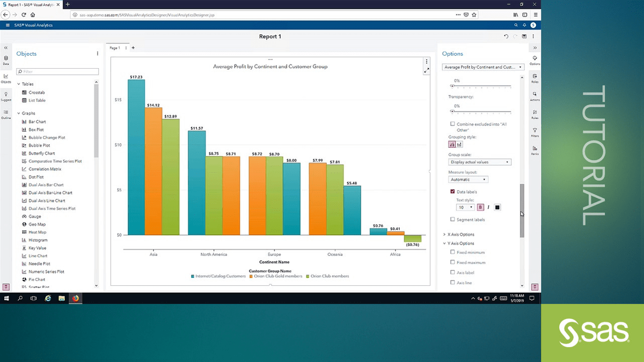
Task: Open the Group scale dropdown
Action: (x=480, y=162)
